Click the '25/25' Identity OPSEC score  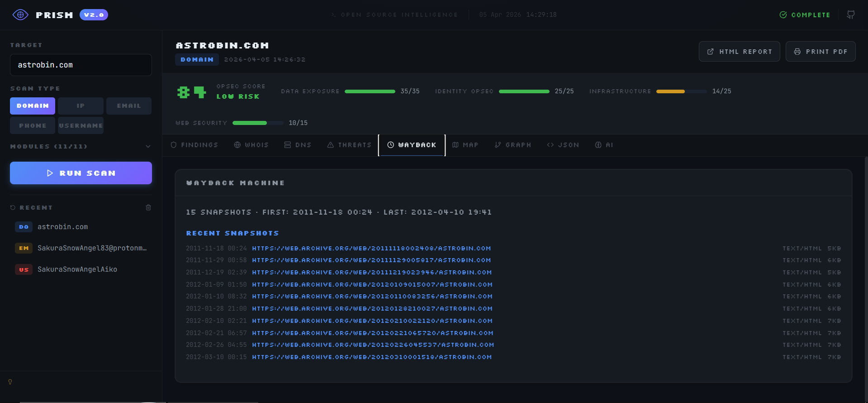(x=564, y=91)
